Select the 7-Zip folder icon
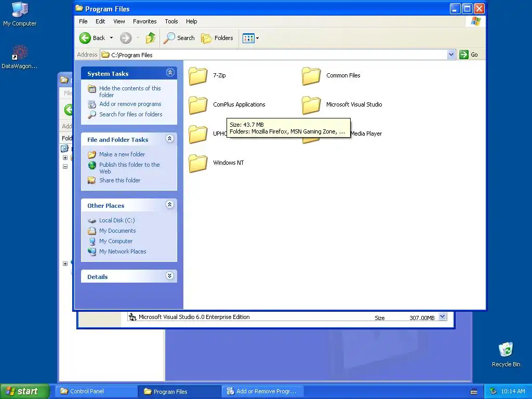 198,76
